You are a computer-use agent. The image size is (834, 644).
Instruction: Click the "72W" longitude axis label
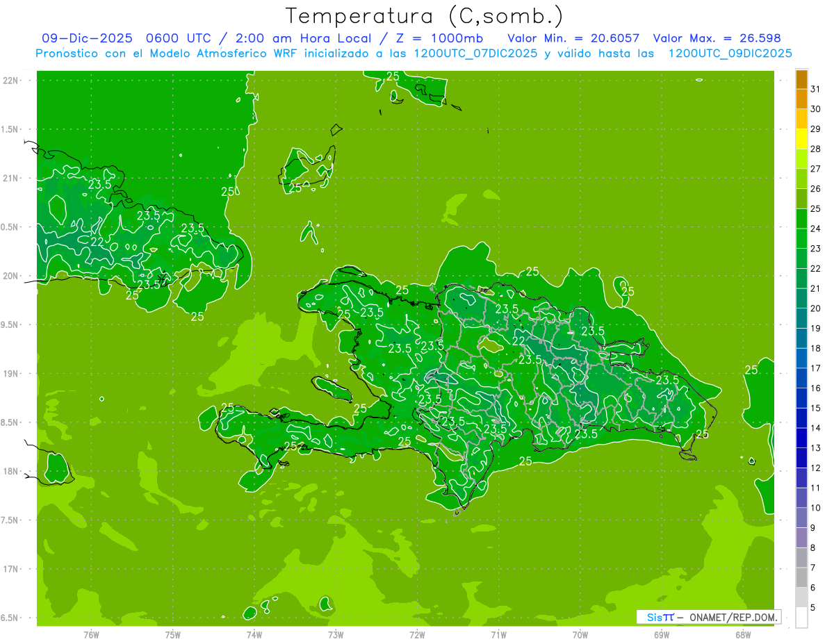tap(417, 634)
